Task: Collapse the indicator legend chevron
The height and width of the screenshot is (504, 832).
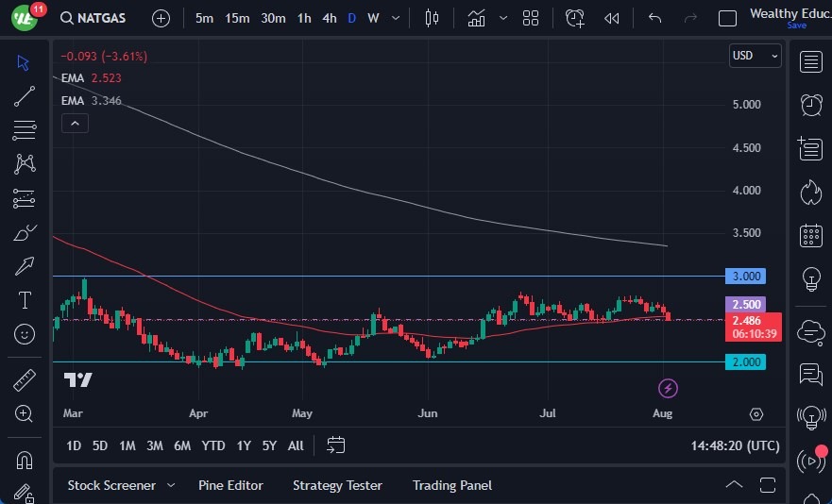Action: [x=74, y=123]
